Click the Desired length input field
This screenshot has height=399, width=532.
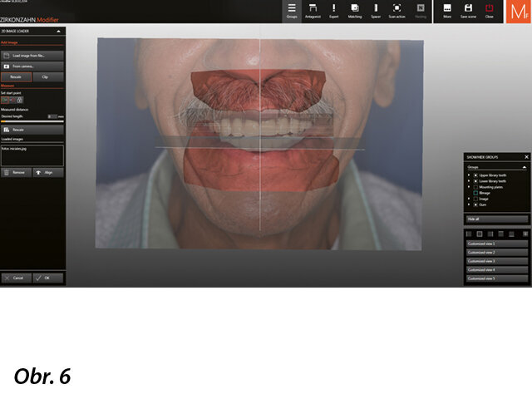point(52,116)
